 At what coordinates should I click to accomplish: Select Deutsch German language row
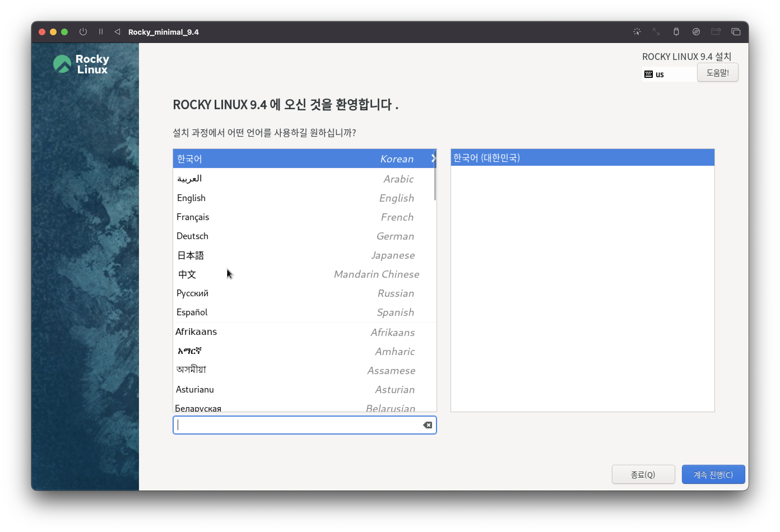tap(295, 236)
